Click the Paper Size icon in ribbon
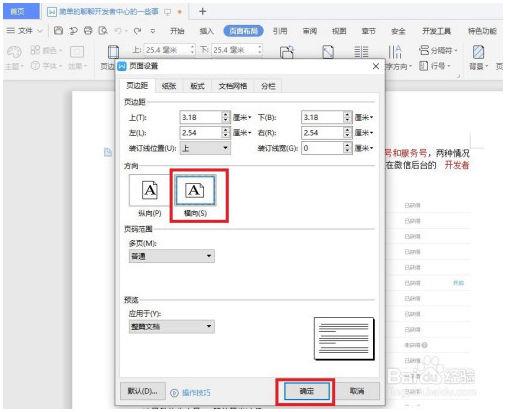The width and height of the screenshot is (506, 412). [328, 52]
